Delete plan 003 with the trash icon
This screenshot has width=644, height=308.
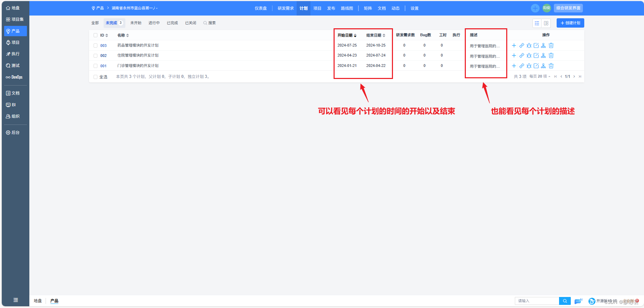(551, 46)
